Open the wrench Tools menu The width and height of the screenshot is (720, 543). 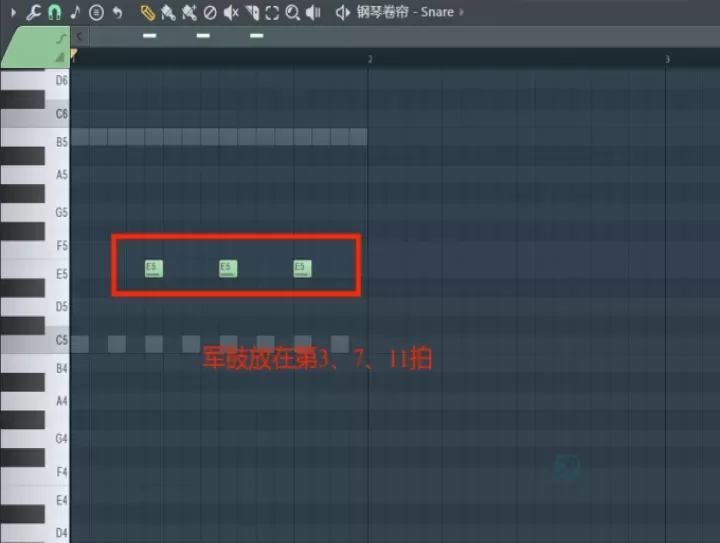[x=33, y=12]
